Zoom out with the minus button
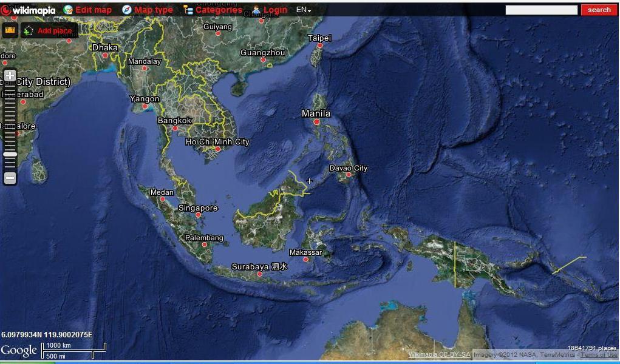The height and width of the screenshot is (364, 620). click(x=10, y=178)
